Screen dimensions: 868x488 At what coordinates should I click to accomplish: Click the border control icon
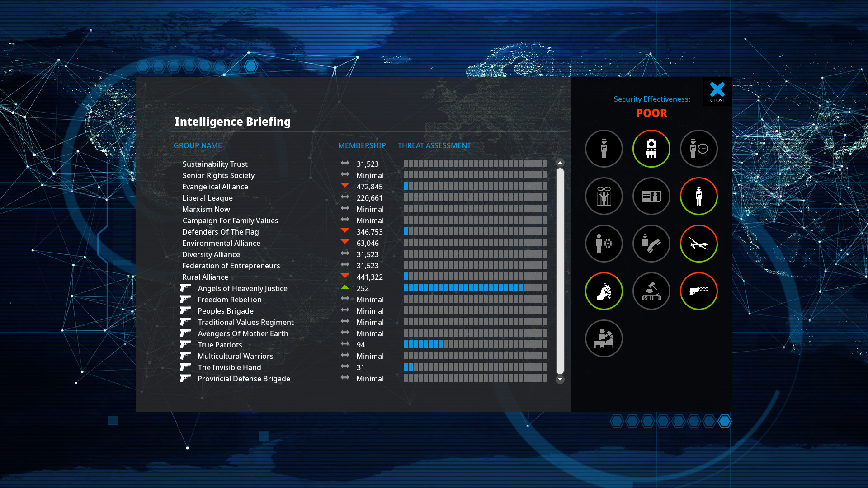click(x=604, y=338)
